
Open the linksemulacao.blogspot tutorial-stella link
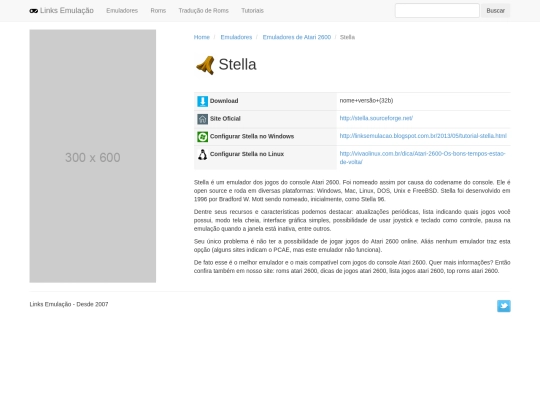423,136
